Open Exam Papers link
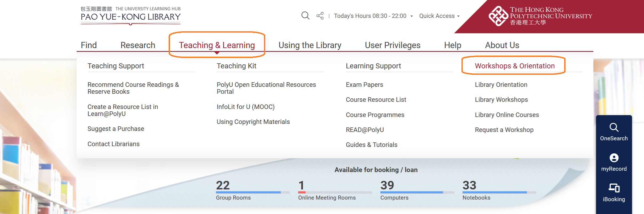Viewport: 644px width, 214px height. coord(364,85)
